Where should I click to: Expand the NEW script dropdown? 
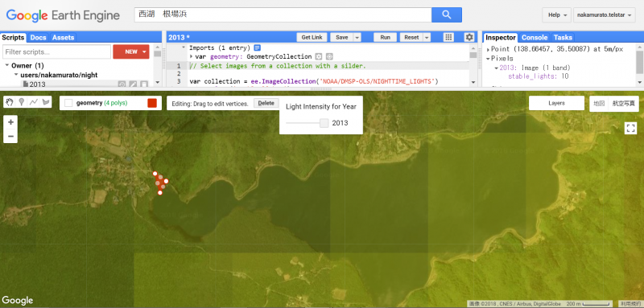(x=144, y=51)
